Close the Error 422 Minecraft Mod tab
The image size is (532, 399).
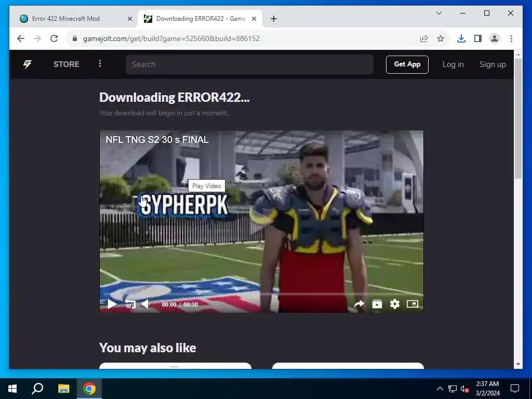[x=129, y=19]
